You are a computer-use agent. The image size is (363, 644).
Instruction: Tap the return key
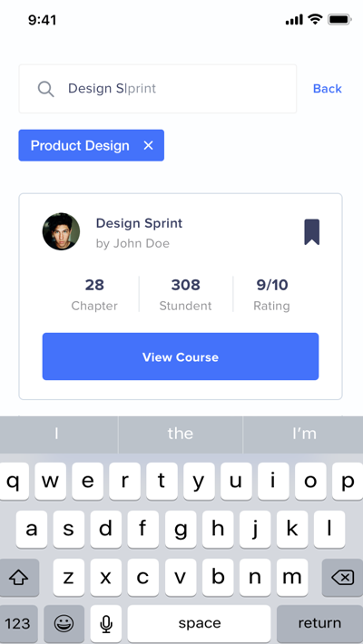click(x=319, y=624)
